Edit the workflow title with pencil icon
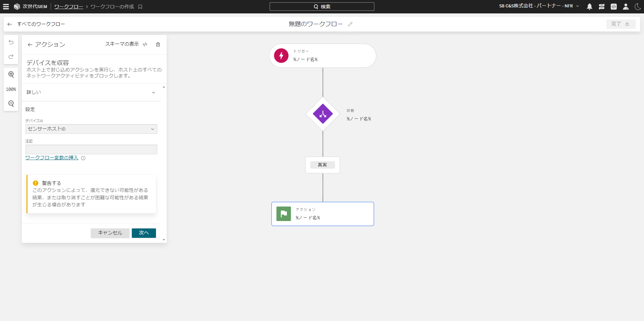The image size is (644, 321). point(350,24)
